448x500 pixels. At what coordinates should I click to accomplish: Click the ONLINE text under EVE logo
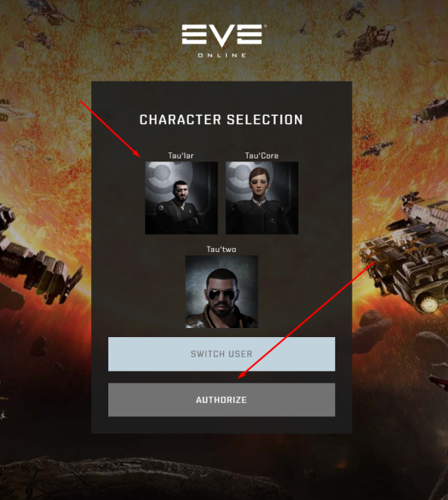coord(222,55)
